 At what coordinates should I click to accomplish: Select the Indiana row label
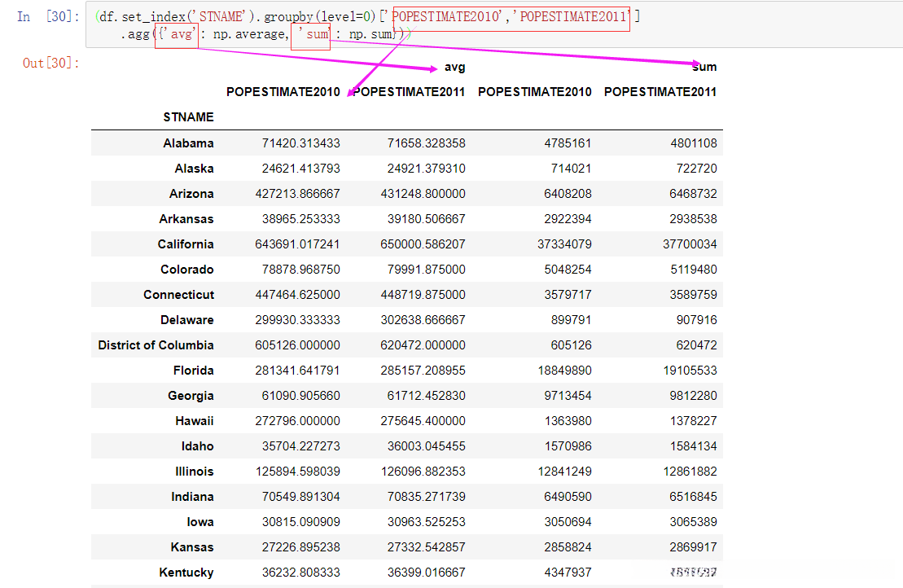point(192,497)
